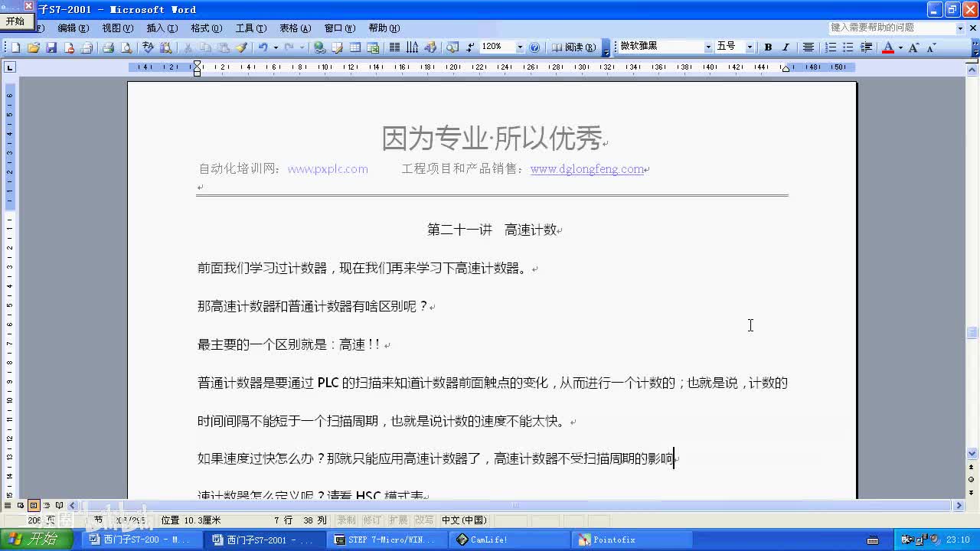Toggle show/hide paragraph marks
Screen dimensions: 980x551
[470, 47]
